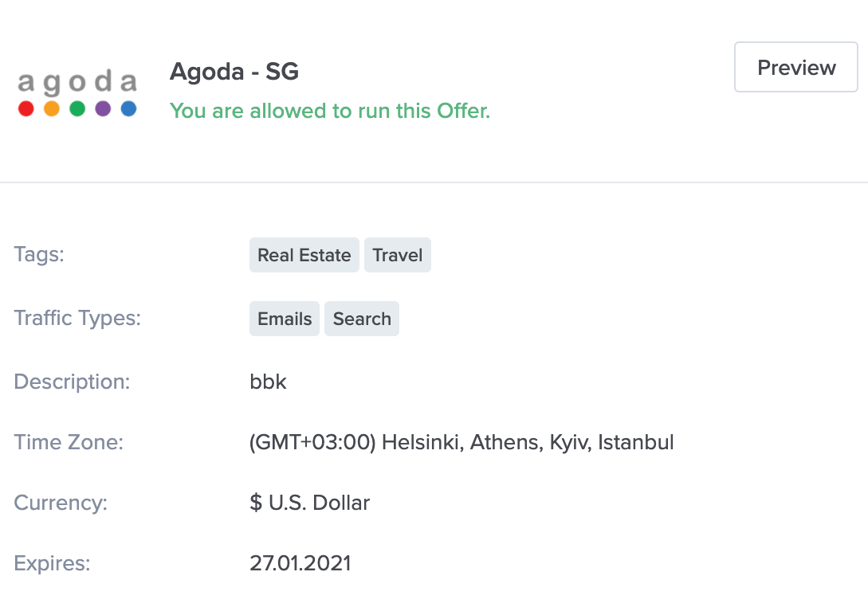Click the Emails traffic type chip
The height and width of the screenshot is (611, 868).
285,319
